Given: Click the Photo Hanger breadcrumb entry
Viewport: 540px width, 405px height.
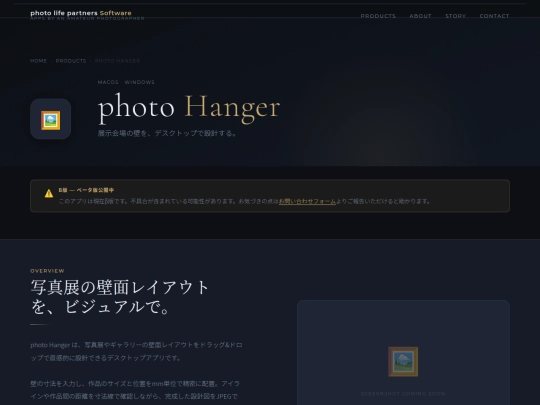Looking at the screenshot, I should 117,61.
